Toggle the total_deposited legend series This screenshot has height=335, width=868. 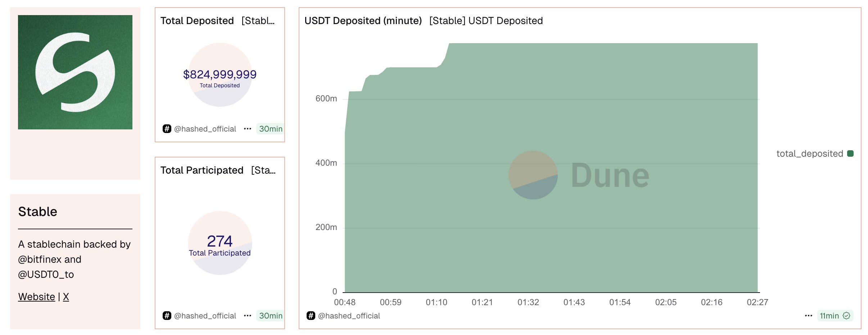[809, 153]
